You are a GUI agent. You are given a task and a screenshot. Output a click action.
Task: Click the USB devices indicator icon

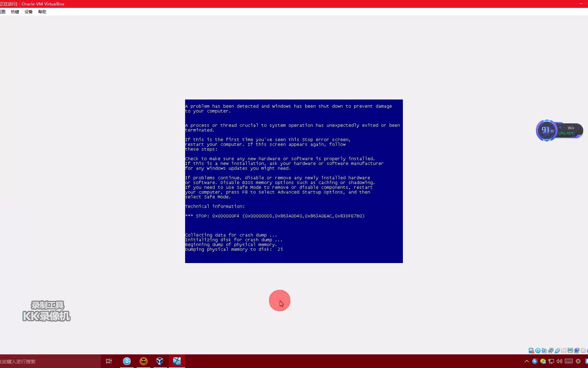click(x=557, y=350)
